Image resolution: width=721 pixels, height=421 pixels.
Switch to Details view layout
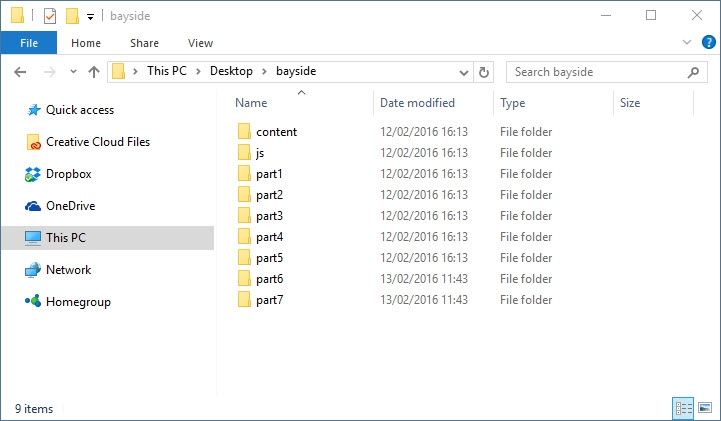[684, 408]
